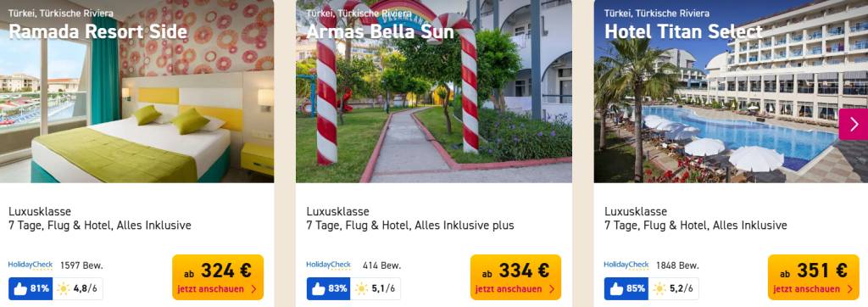Click thumbs-up 83% rating badge

point(329,288)
